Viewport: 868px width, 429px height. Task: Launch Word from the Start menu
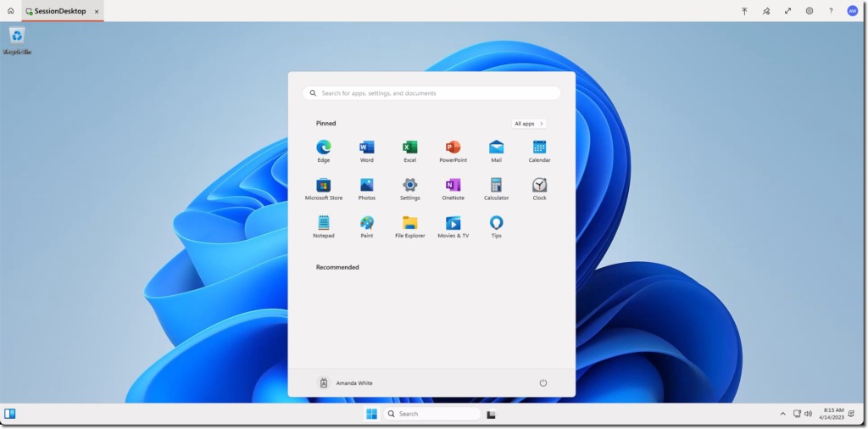pos(366,151)
